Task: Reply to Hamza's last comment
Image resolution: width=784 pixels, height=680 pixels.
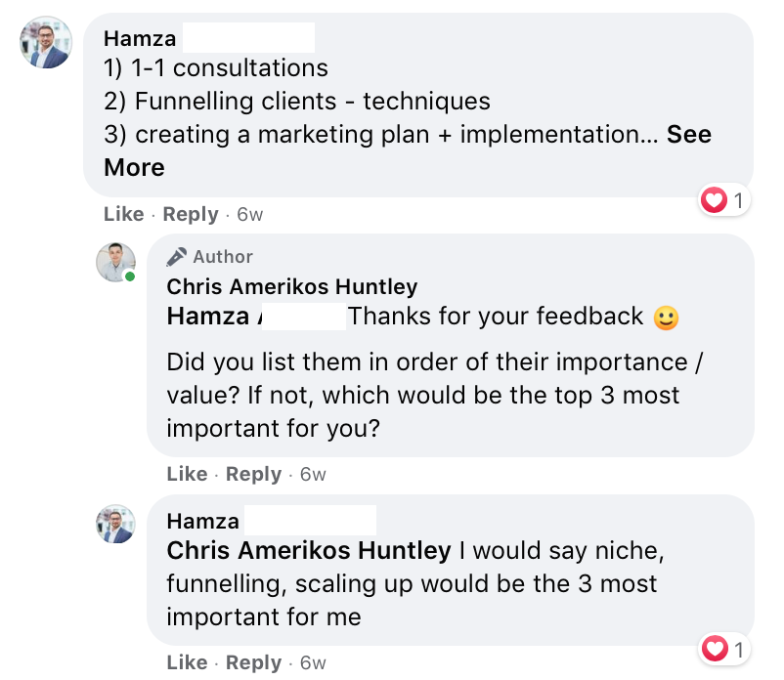Action: pos(253,662)
